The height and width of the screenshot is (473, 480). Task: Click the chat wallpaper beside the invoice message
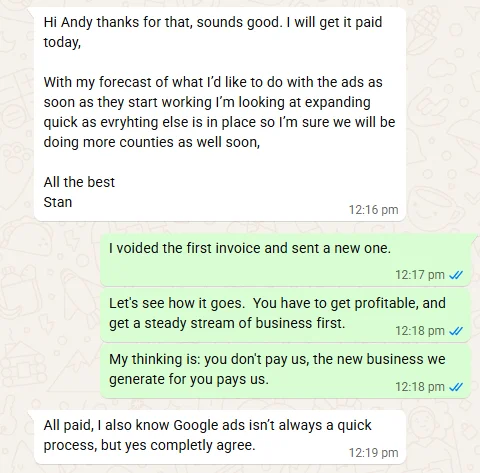coord(50,260)
